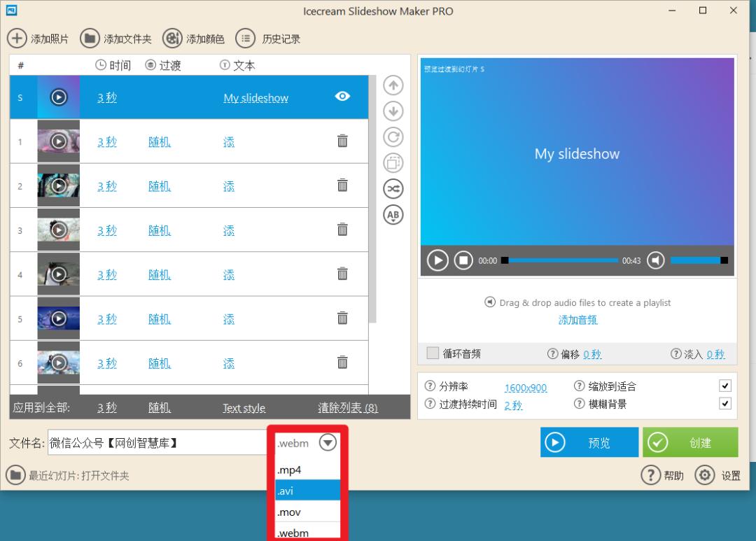The image size is (756, 541).
Task: Select the 添加颜色 (Add Color) icon
Action: [x=173, y=38]
